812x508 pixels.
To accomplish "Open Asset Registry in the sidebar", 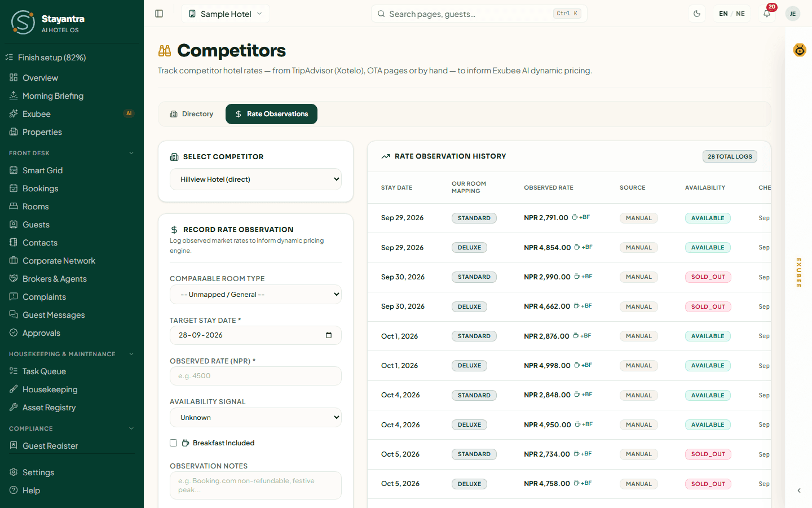I will pyautogui.click(x=72, y=408).
